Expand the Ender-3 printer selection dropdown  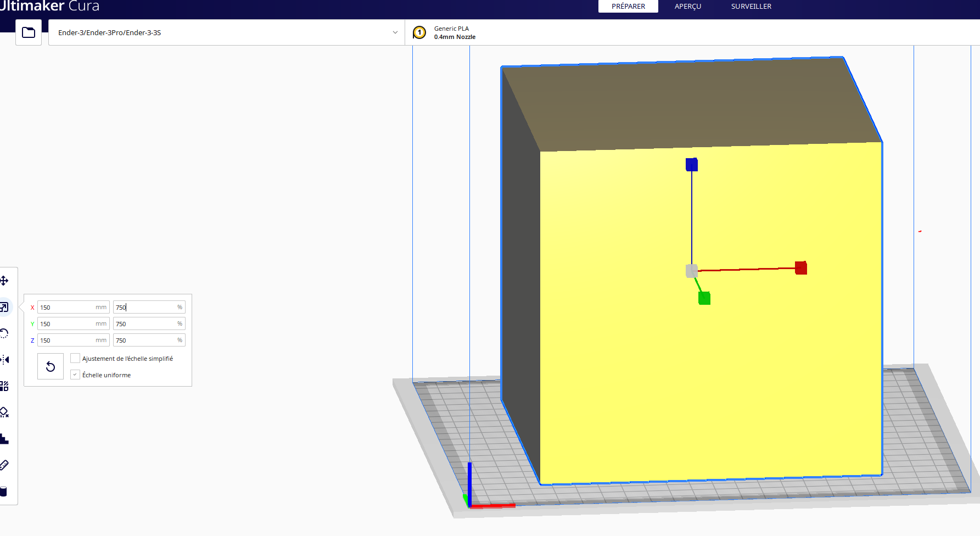(227, 32)
